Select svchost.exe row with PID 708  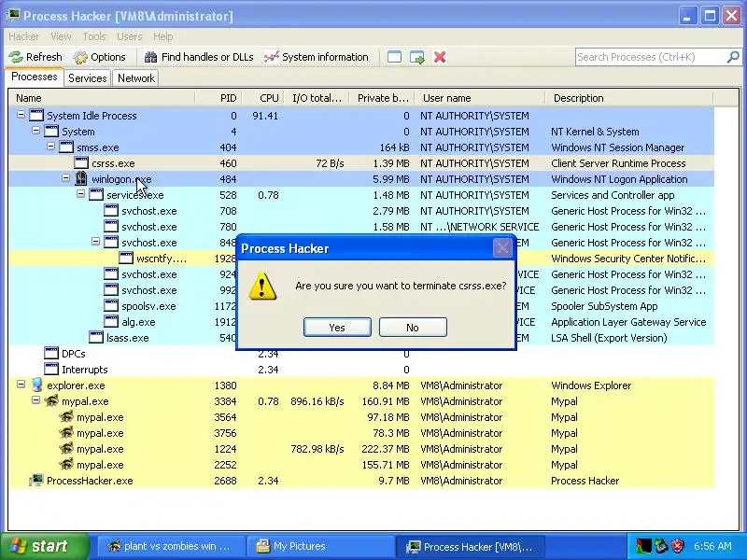coord(361,211)
